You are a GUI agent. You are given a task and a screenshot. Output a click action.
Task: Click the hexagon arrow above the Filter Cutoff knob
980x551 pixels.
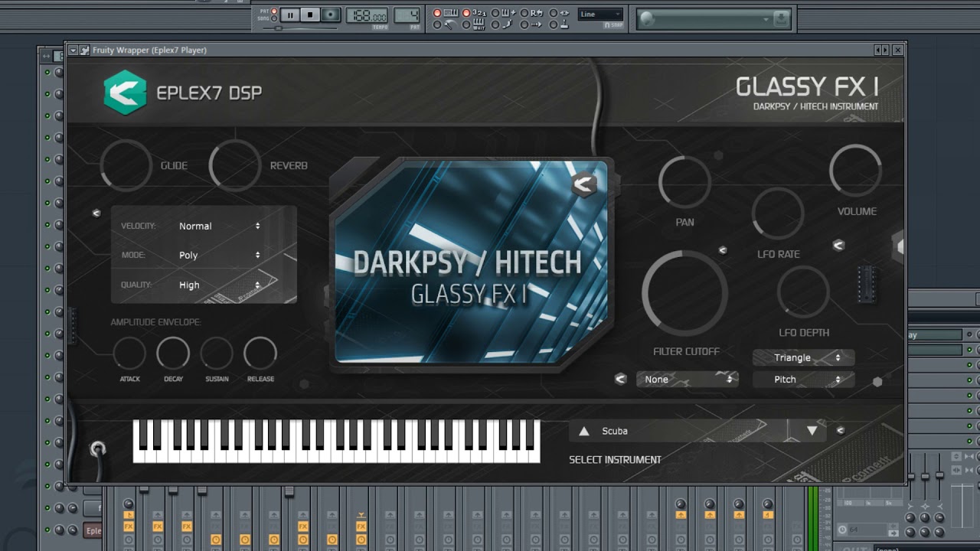coord(722,249)
